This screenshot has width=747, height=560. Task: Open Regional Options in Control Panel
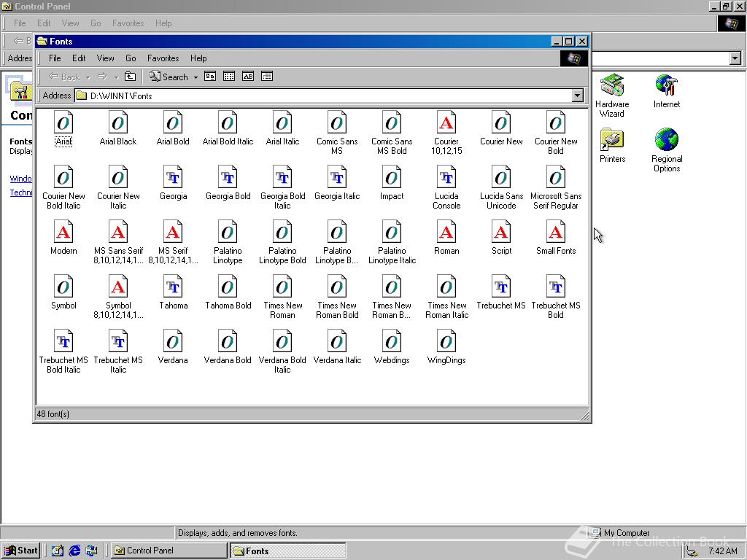click(x=667, y=150)
